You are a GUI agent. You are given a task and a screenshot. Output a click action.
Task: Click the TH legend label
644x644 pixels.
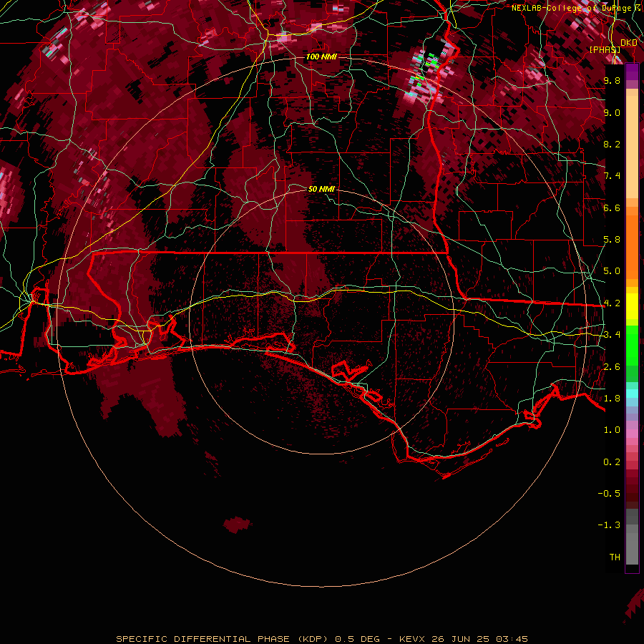[x=615, y=557]
